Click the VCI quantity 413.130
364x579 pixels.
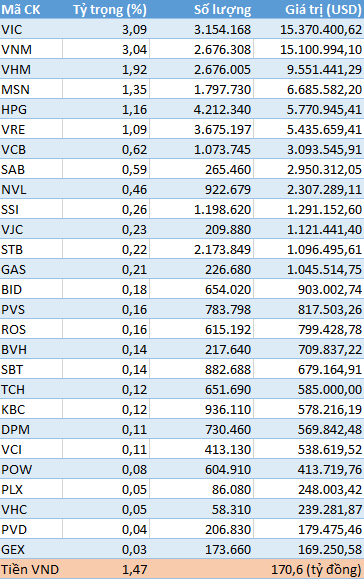228,449
